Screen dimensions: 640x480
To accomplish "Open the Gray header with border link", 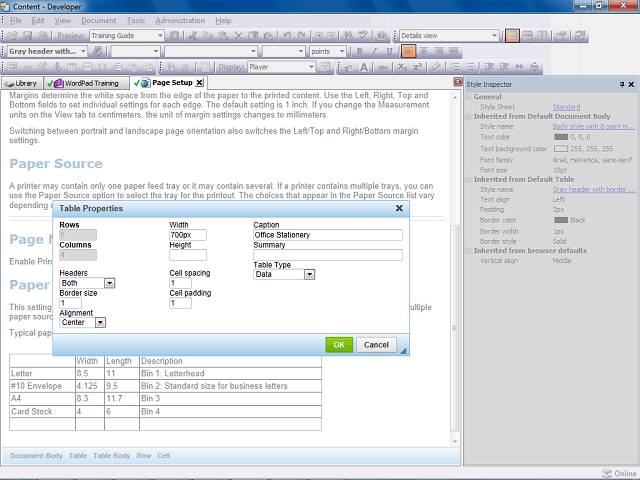I will tap(594, 189).
